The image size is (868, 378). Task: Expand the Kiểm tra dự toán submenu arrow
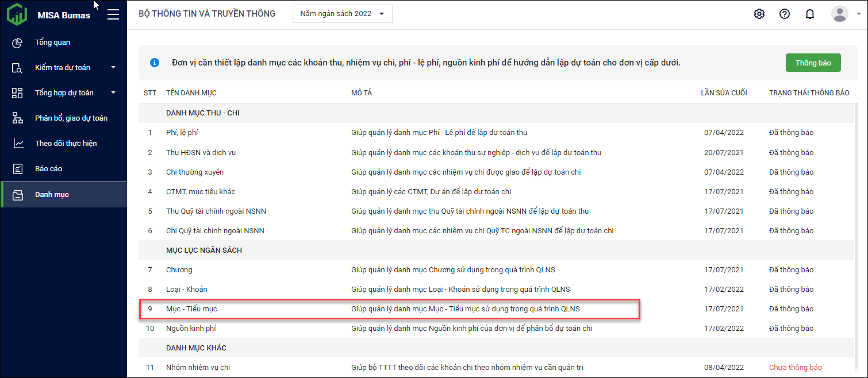pos(113,68)
